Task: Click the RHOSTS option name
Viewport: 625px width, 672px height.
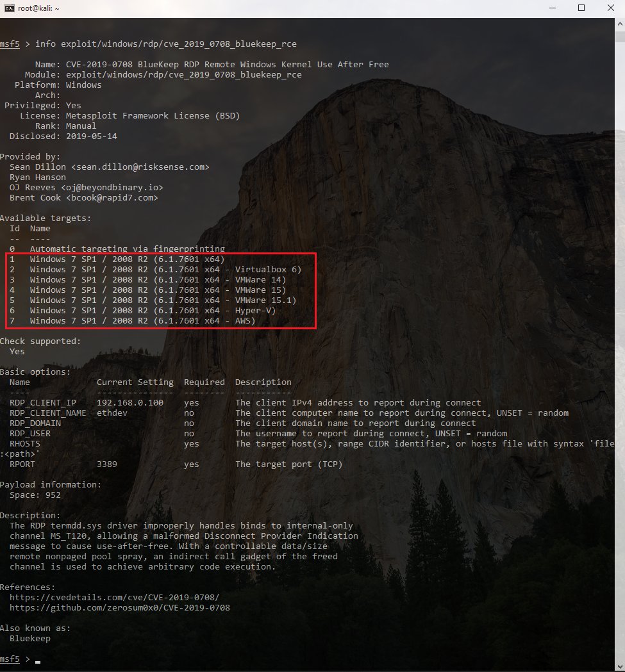Action: point(25,444)
